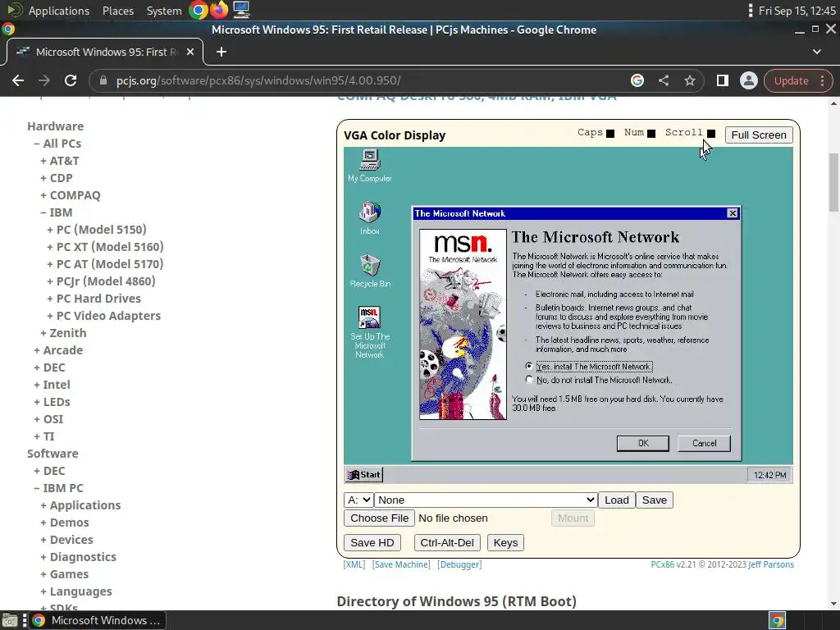Close the Microsoft Windows 95 browser tab
This screenshot has height=630, width=840.
(190, 52)
